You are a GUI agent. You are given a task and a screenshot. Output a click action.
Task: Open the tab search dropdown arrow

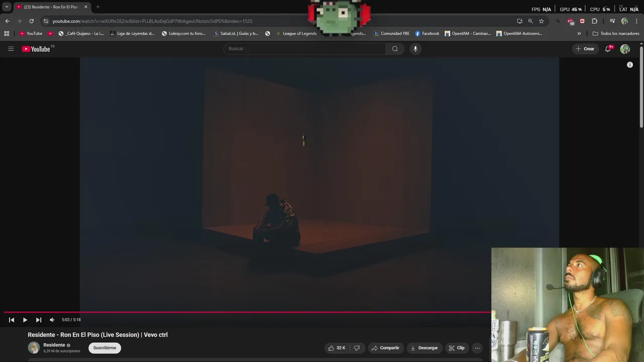click(x=7, y=7)
